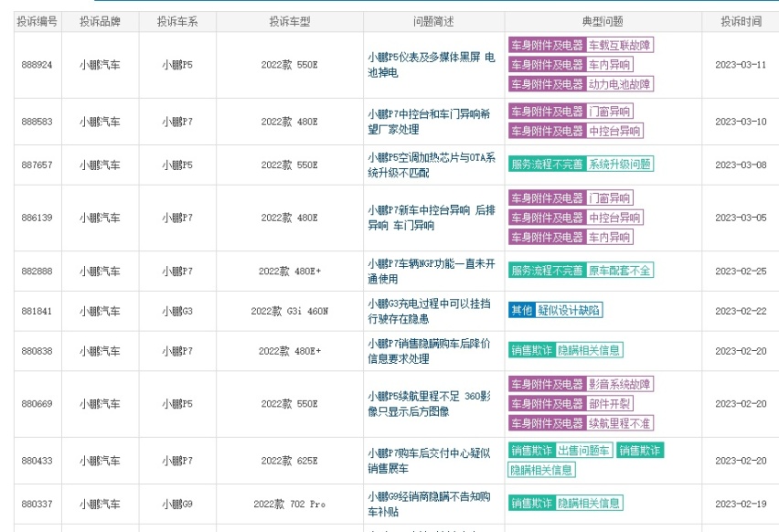
Task: Click the '投诉品牌' column header
Action: 101,21
